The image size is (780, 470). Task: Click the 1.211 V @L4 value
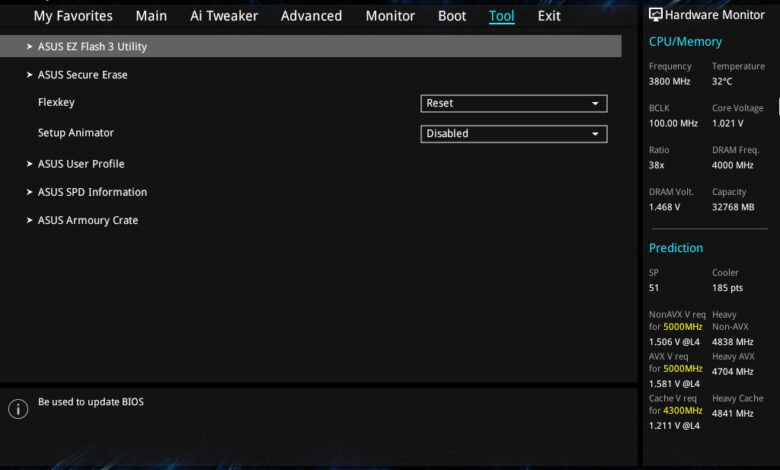pos(674,426)
